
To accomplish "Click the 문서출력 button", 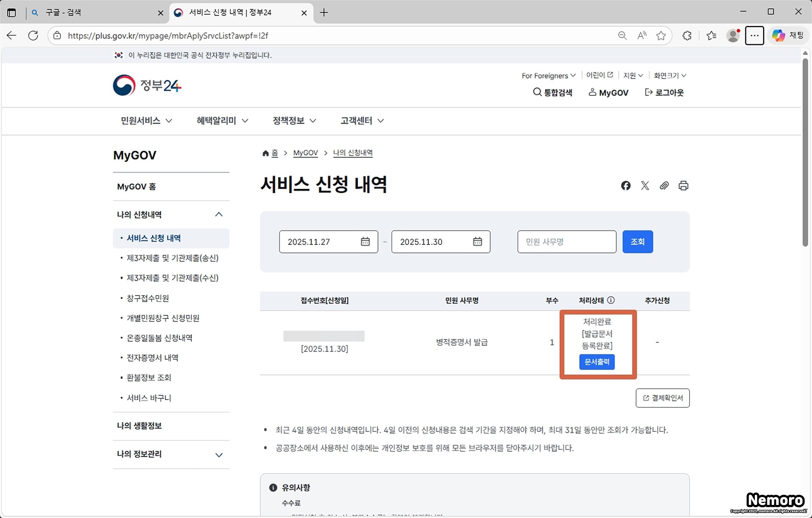I will coord(597,362).
